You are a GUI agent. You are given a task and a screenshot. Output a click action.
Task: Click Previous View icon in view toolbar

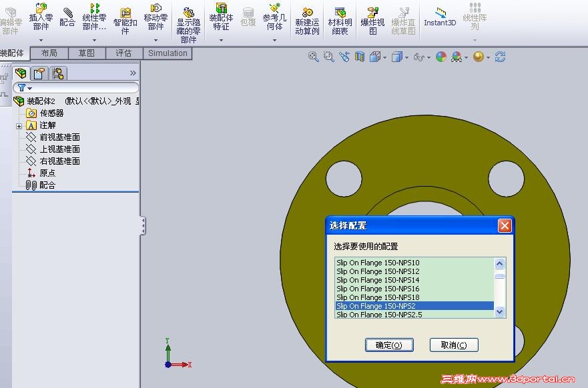(344, 57)
